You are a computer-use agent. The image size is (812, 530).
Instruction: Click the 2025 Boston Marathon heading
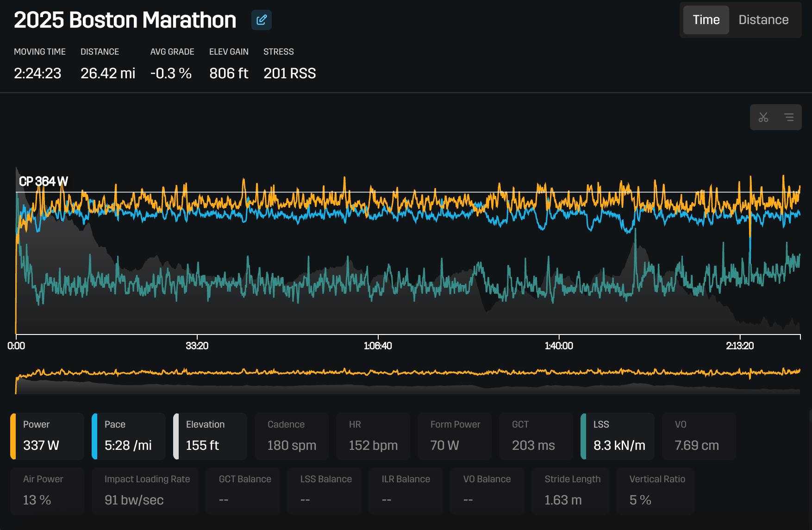pyautogui.click(x=125, y=20)
